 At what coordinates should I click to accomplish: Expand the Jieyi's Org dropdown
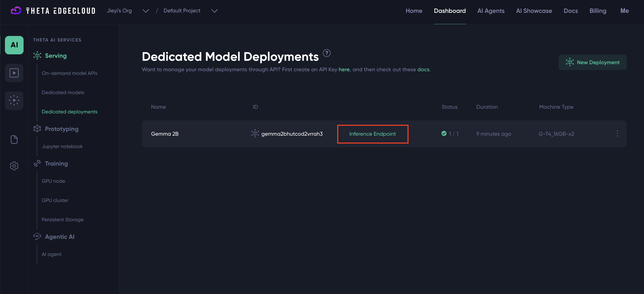[x=145, y=11]
